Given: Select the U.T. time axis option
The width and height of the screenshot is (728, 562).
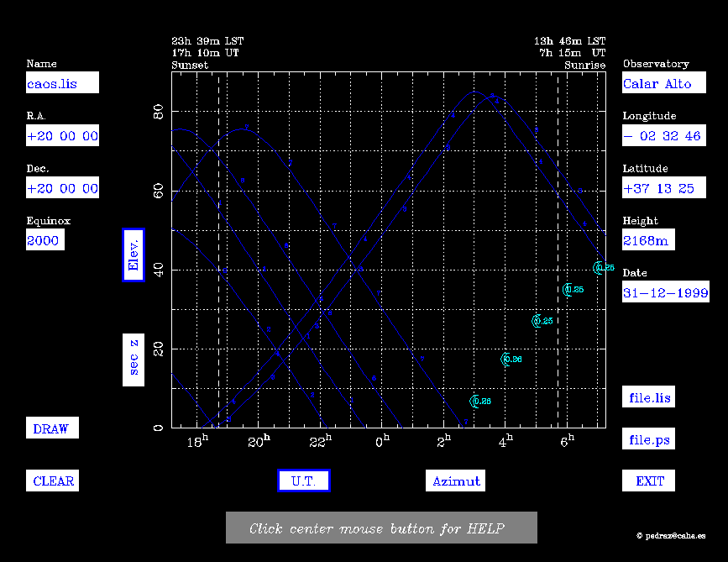Looking at the screenshot, I should coord(303,481).
